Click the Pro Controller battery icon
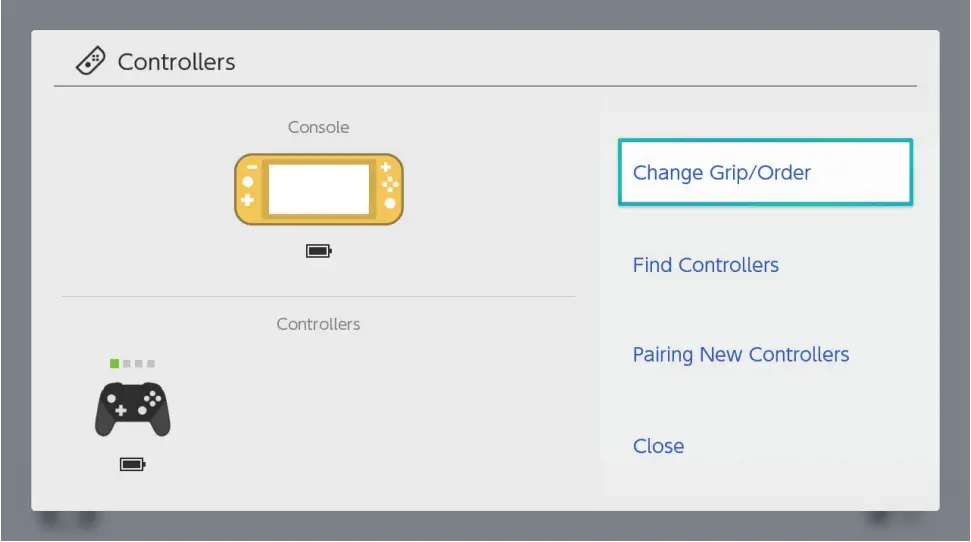The height and width of the screenshot is (542, 971). [x=132, y=464]
